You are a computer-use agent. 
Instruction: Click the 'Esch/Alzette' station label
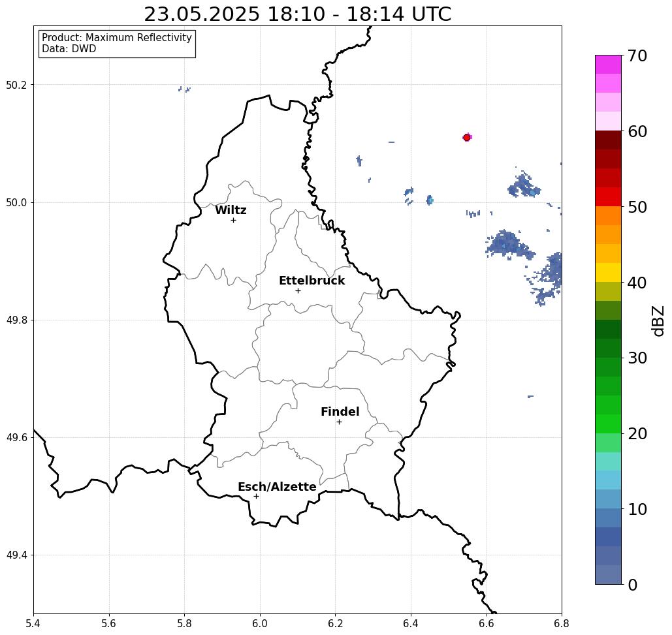click(277, 487)
